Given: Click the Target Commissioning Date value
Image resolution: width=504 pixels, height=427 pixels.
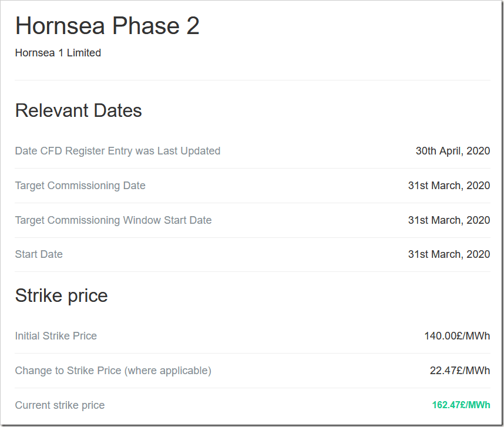Looking at the screenshot, I should point(449,186).
